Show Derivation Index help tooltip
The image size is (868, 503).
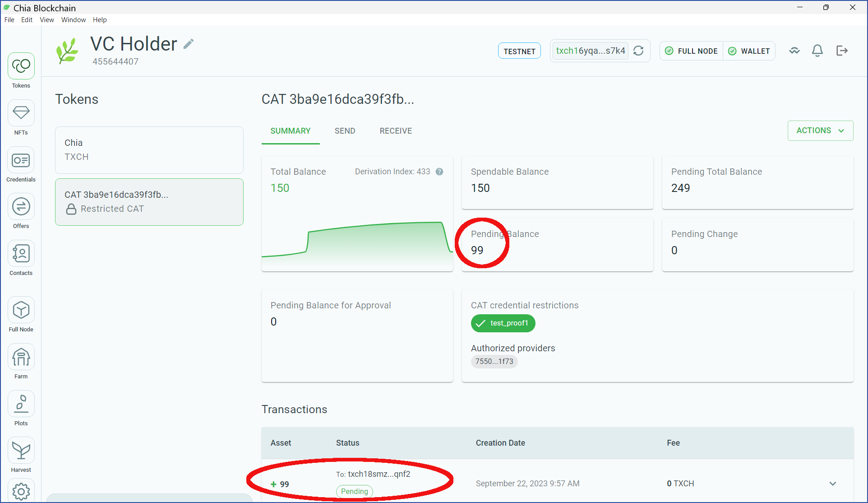click(x=439, y=172)
